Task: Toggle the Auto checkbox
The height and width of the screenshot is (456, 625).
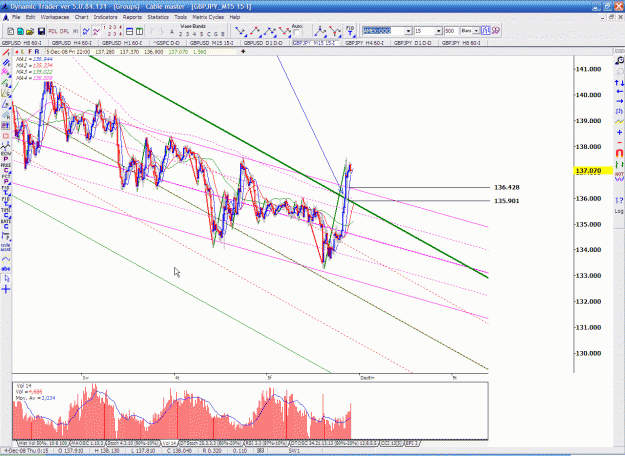Action: point(296,33)
